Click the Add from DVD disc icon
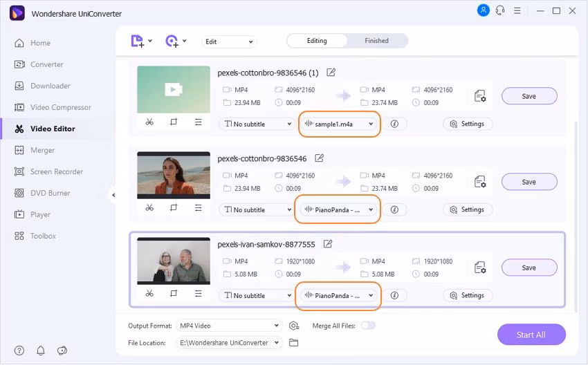This screenshot has width=588, height=365. pyautogui.click(x=172, y=41)
